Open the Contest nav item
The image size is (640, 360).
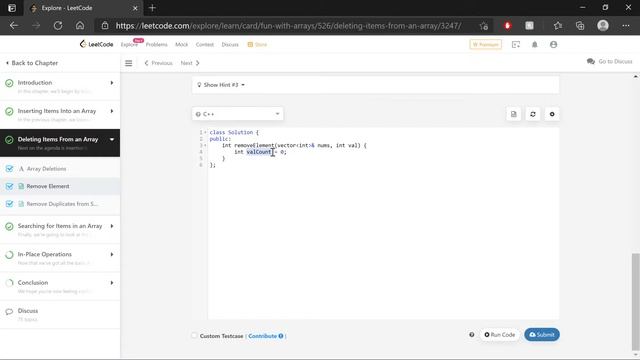tap(204, 44)
